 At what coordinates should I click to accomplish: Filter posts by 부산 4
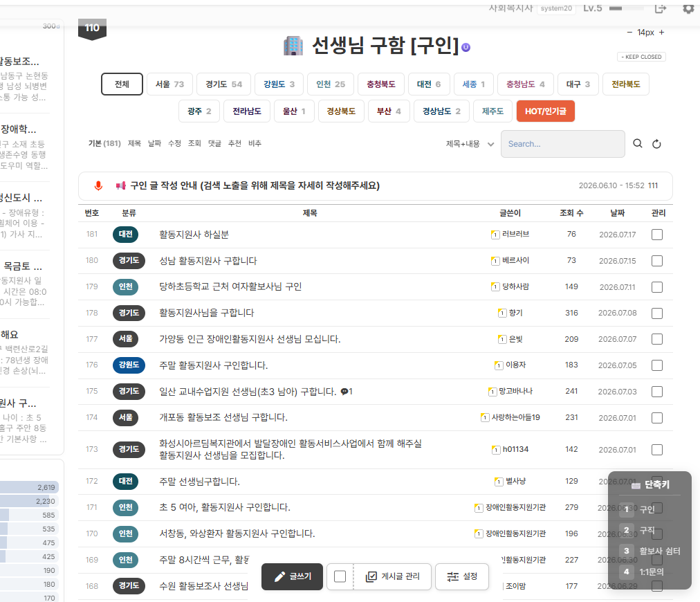389,111
